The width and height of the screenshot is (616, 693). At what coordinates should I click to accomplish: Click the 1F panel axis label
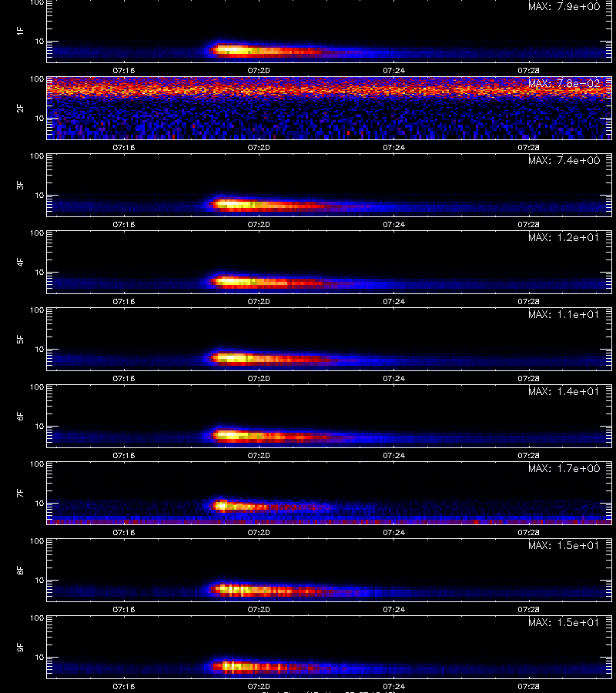click(20, 31)
